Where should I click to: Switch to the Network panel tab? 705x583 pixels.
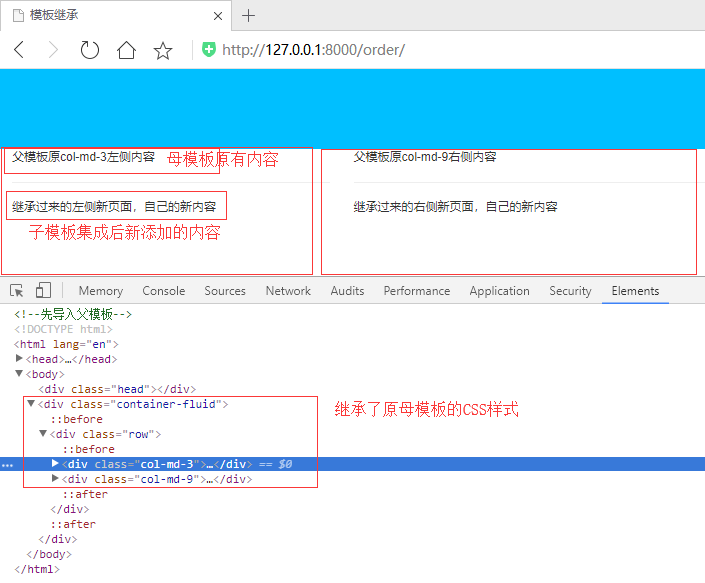pyautogui.click(x=288, y=291)
